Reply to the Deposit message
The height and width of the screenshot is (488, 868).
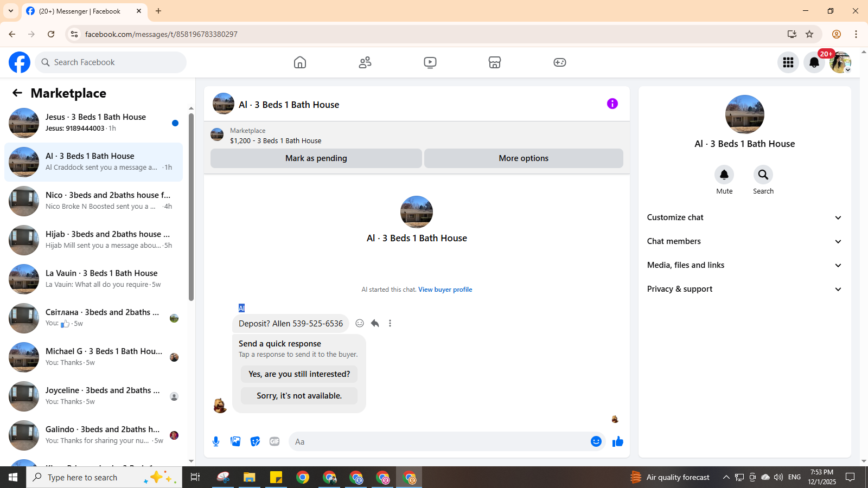(375, 323)
